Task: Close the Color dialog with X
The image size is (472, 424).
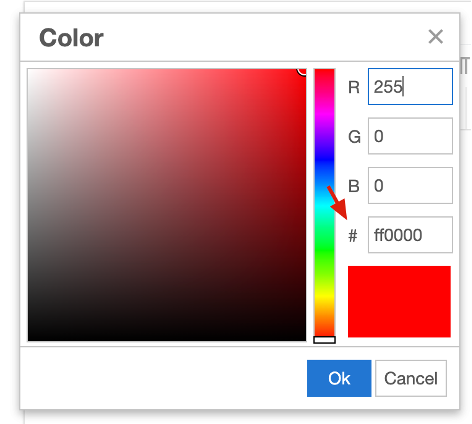Action: pyautogui.click(x=436, y=37)
